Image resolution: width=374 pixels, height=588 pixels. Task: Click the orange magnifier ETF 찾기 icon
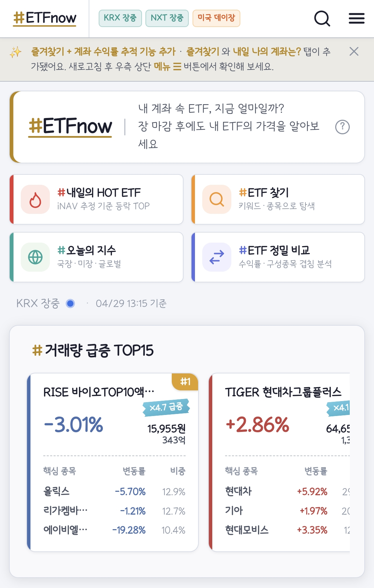[x=217, y=200]
